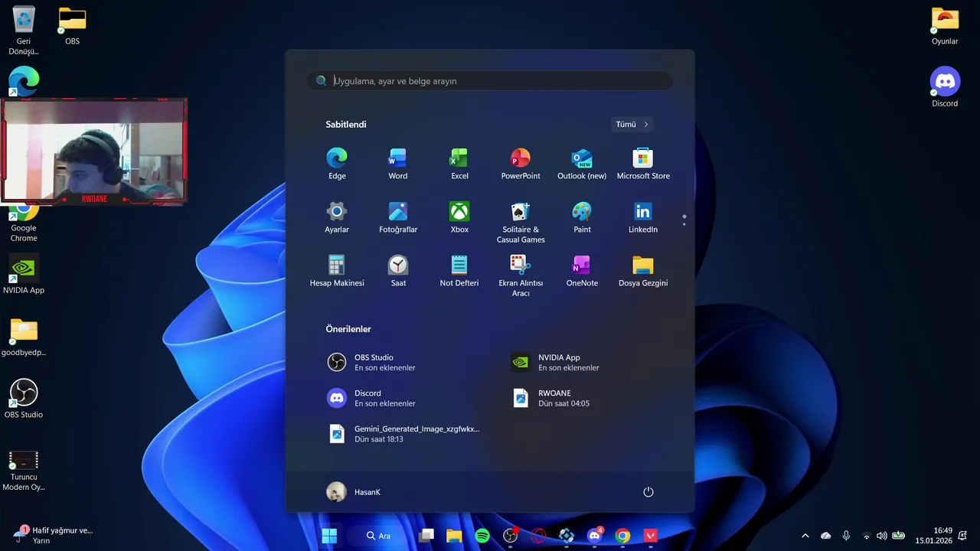Select Discord shortcut on desktop
This screenshot has height=551, width=980.
[x=945, y=87]
